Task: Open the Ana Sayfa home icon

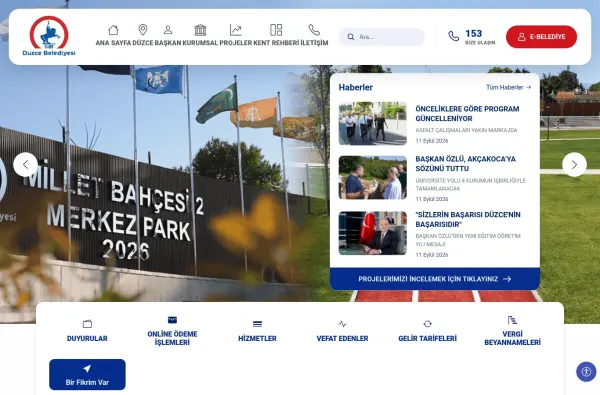Action: (x=113, y=30)
